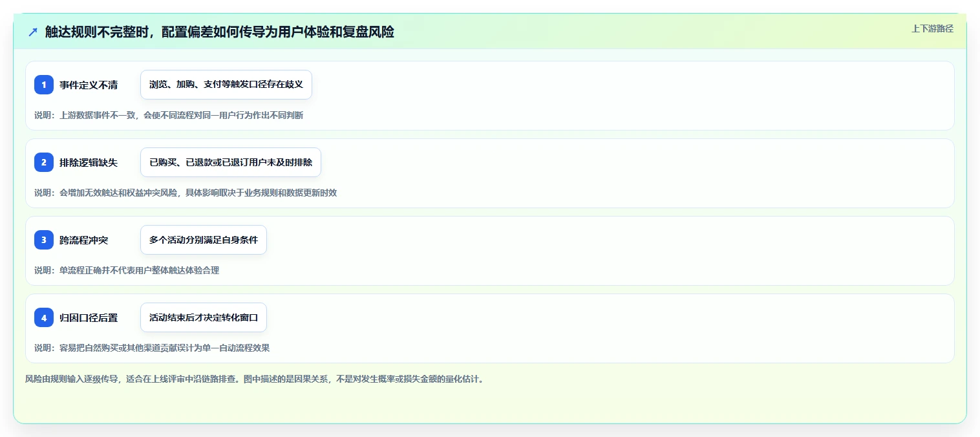980x437 pixels.
Task: Click the '活动结束后才决定转化窗口' chip
Action: pyautogui.click(x=204, y=317)
